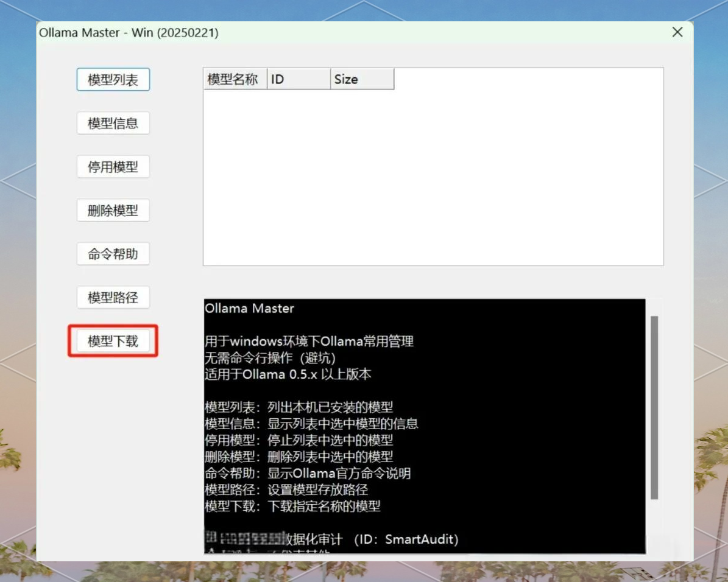Screen dimensions: 728x582
Task: Click the Size column header
Action: [x=362, y=79]
